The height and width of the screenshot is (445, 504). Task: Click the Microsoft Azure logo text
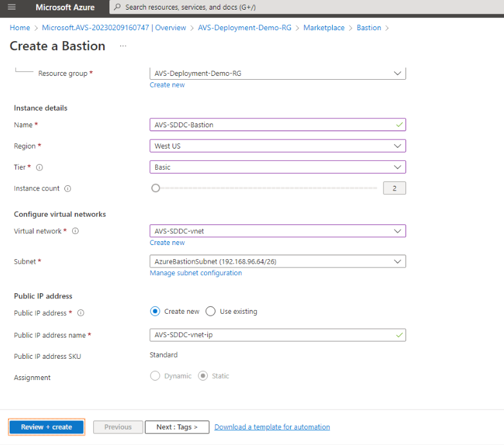[65, 7]
